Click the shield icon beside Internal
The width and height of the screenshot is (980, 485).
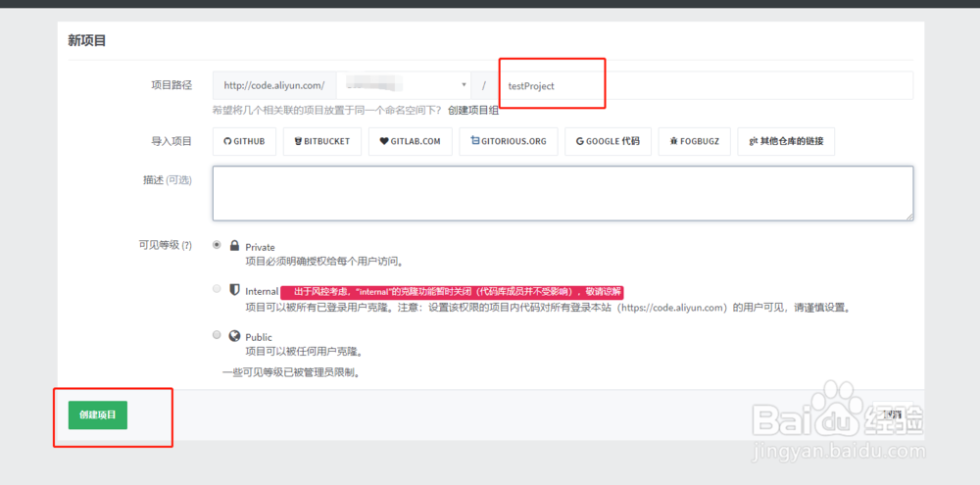pyautogui.click(x=234, y=289)
